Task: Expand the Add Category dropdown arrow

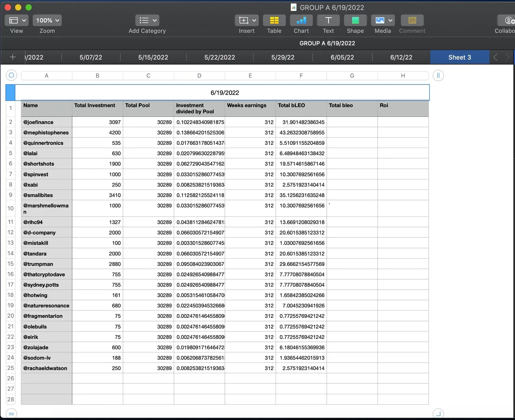Action: [x=154, y=20]
